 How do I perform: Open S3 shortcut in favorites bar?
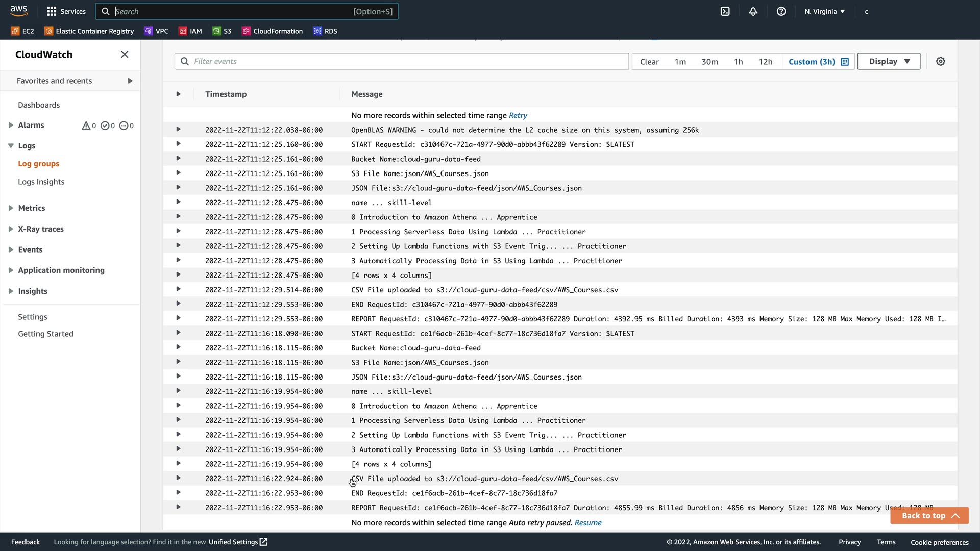tap(222, 31)
